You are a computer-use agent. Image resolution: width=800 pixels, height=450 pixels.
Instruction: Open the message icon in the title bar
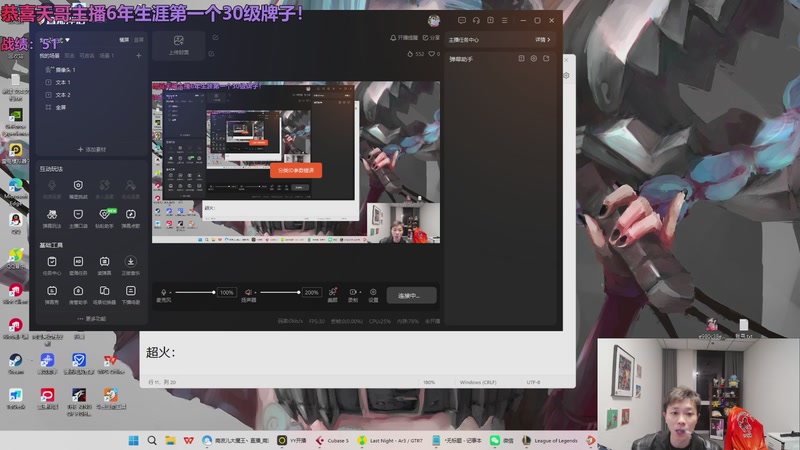pyautogui.click(x=462, y=20)
